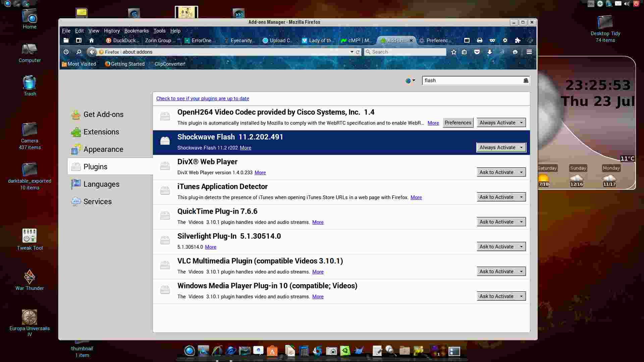The height and width of the screenshot is (362, 644).
Task: Open the Tools menu
Action: pos(159,31)
